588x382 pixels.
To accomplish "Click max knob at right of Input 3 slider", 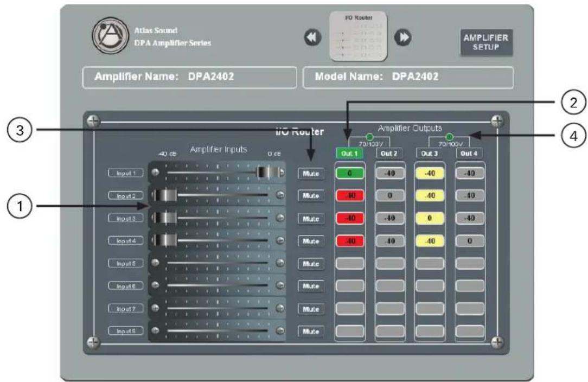I will (280, 218).
